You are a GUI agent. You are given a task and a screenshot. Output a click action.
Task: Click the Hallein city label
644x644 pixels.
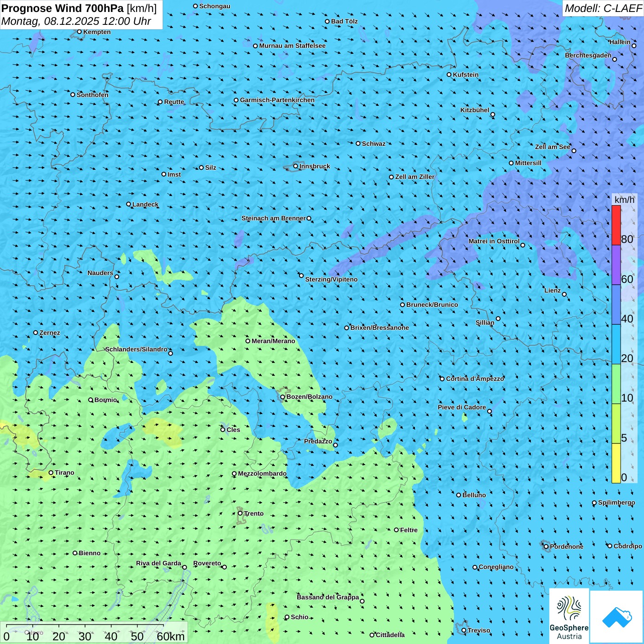[x=620, y=42]
